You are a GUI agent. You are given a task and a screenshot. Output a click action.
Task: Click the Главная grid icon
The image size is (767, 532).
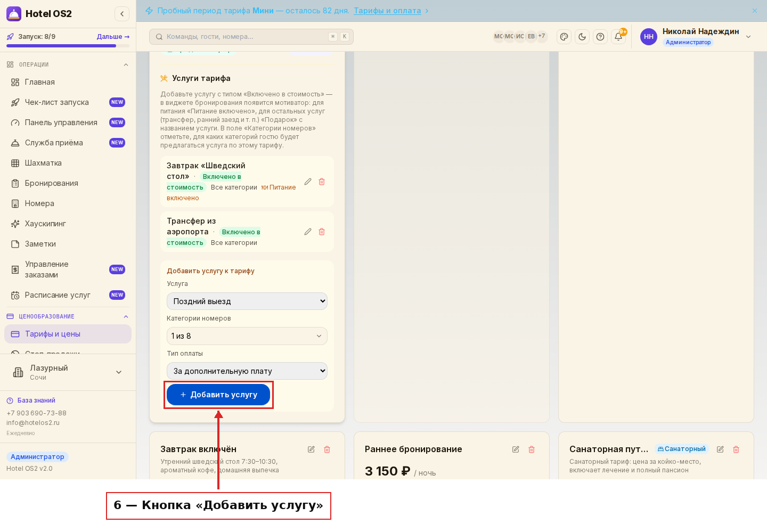[x=15, y=82]
